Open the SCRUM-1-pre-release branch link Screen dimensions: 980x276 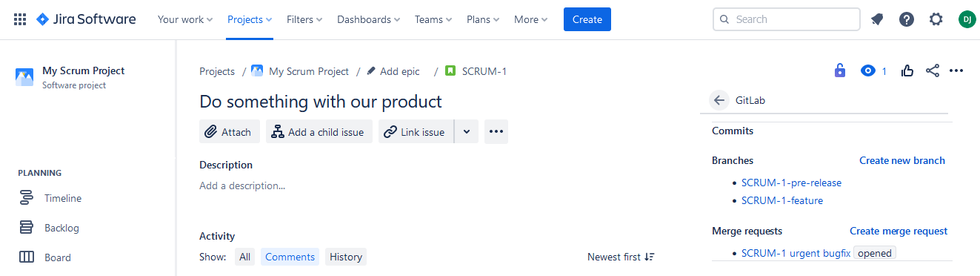pyautogui.click(x=791, y=183)
